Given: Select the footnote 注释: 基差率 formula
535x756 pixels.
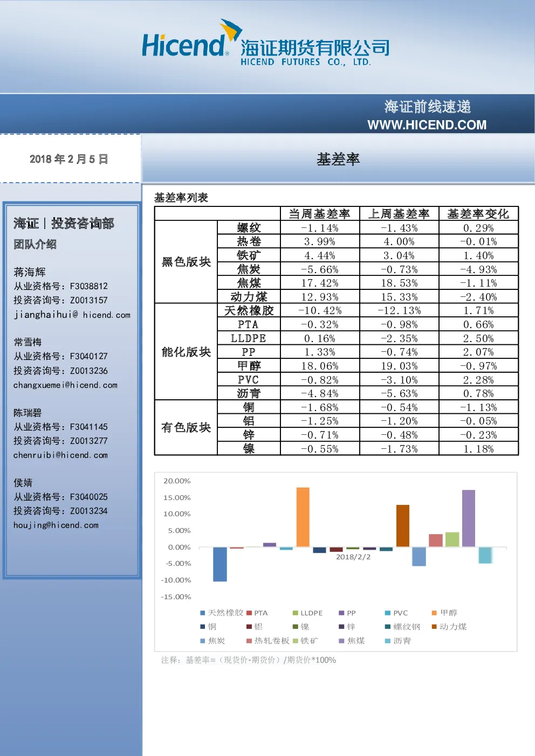Looking at the screenshot, I should coord(249,660).
